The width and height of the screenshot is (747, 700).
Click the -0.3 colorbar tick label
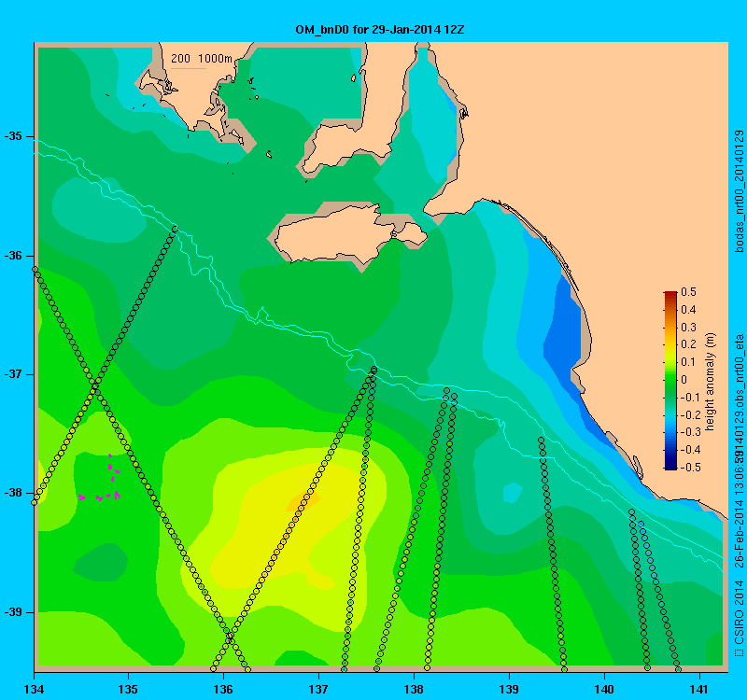(689, 432)
